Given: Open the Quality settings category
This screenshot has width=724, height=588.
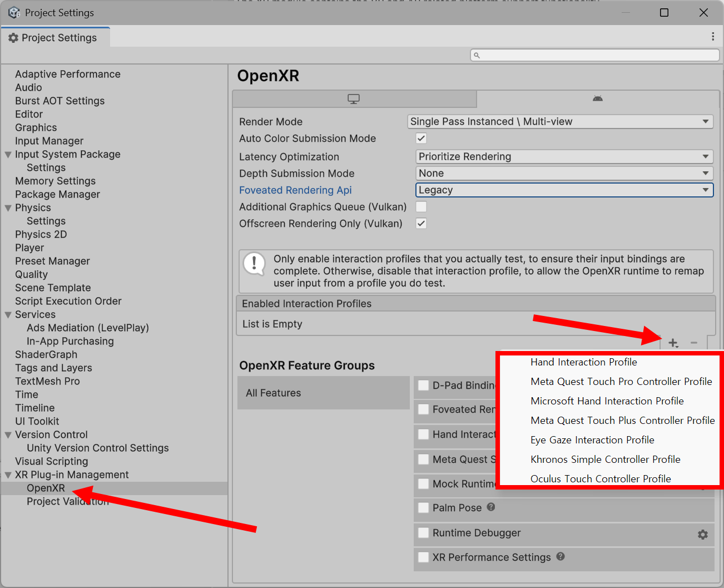Looking at the screenshot, I should 32,275.
